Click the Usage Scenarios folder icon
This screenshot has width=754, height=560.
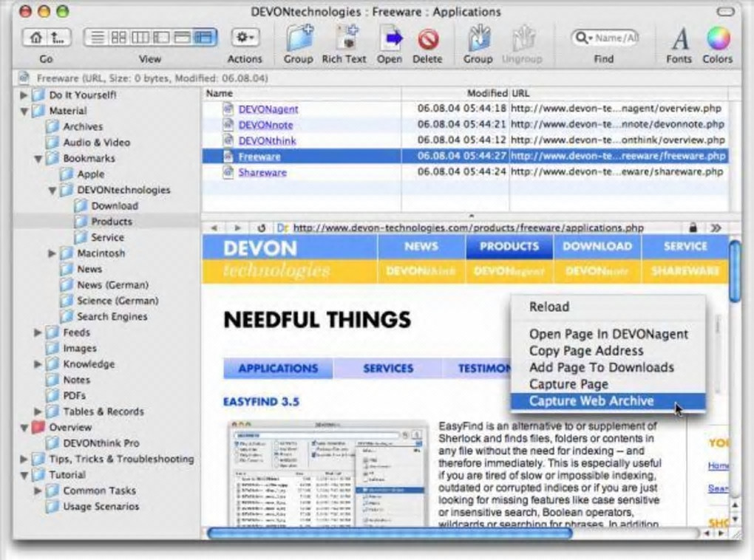tap(52, 507)
